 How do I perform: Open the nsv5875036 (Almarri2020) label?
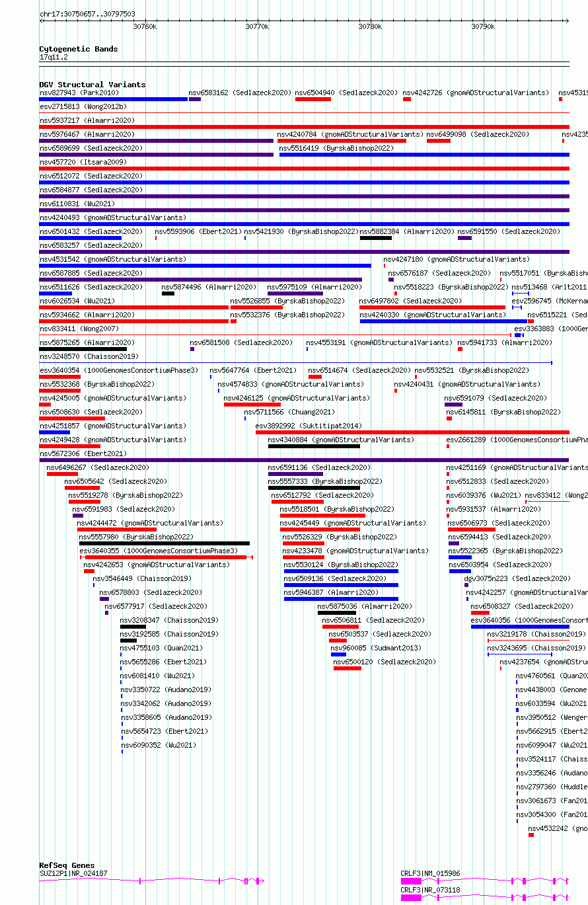click(x=365, y=606)
